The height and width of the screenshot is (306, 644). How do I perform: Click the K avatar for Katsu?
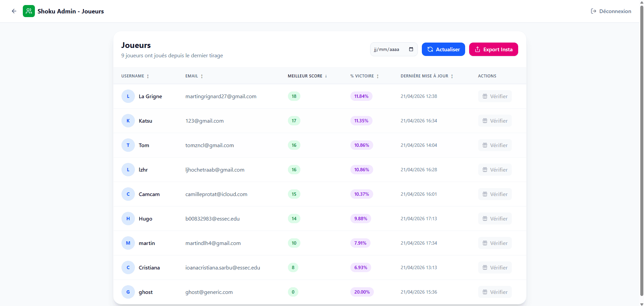pos(128,121)
